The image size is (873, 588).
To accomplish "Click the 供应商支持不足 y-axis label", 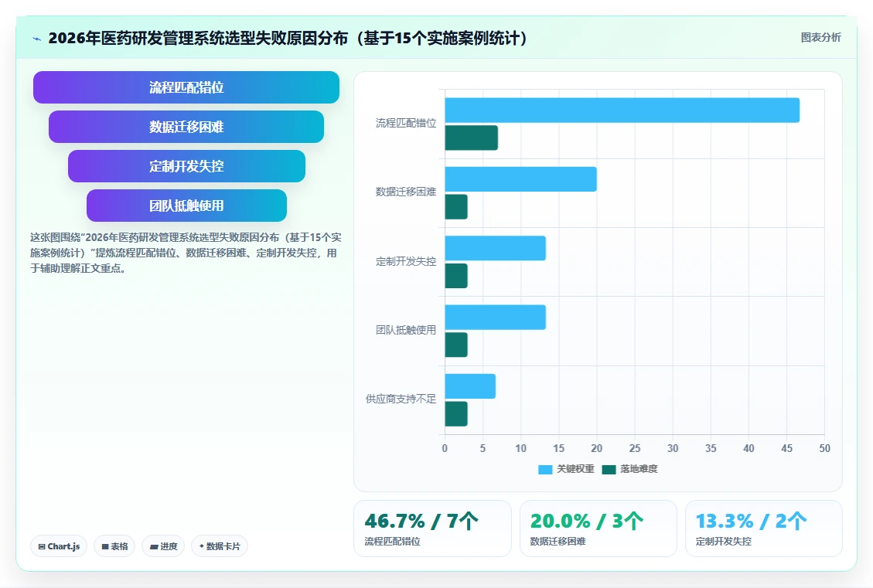I will click(401, 399).
